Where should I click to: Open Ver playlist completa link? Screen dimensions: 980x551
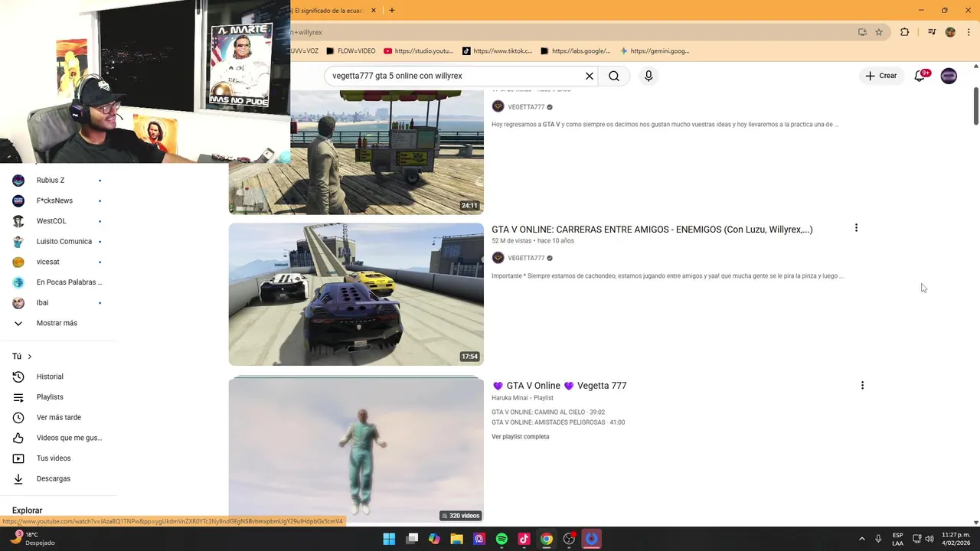click(521, 437)
